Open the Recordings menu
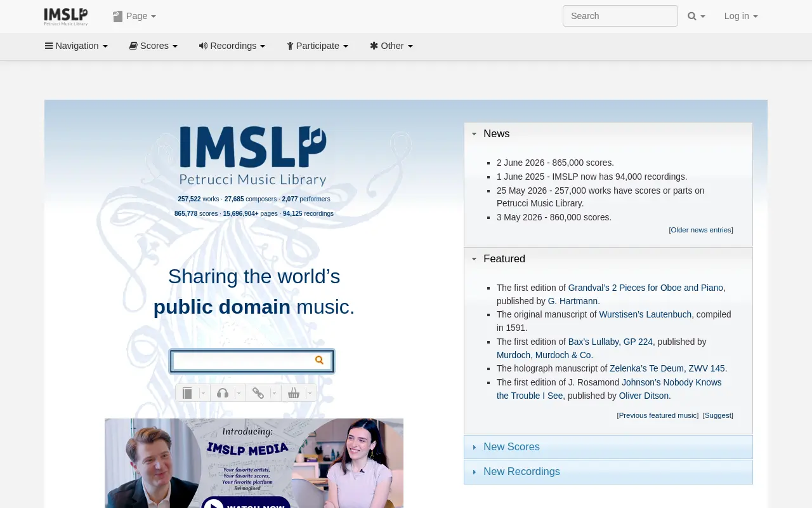 pyautogui.click(x=232, y=46)
